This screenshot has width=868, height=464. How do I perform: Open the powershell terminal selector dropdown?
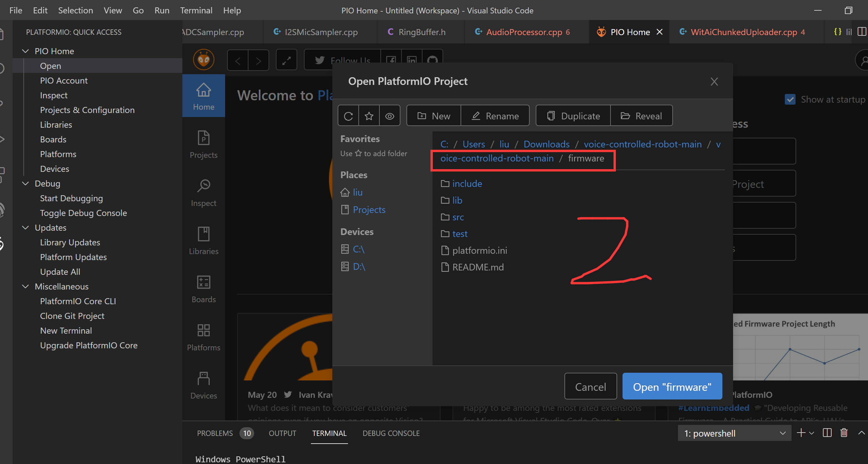pyautogui.click(x=734, y=433)
